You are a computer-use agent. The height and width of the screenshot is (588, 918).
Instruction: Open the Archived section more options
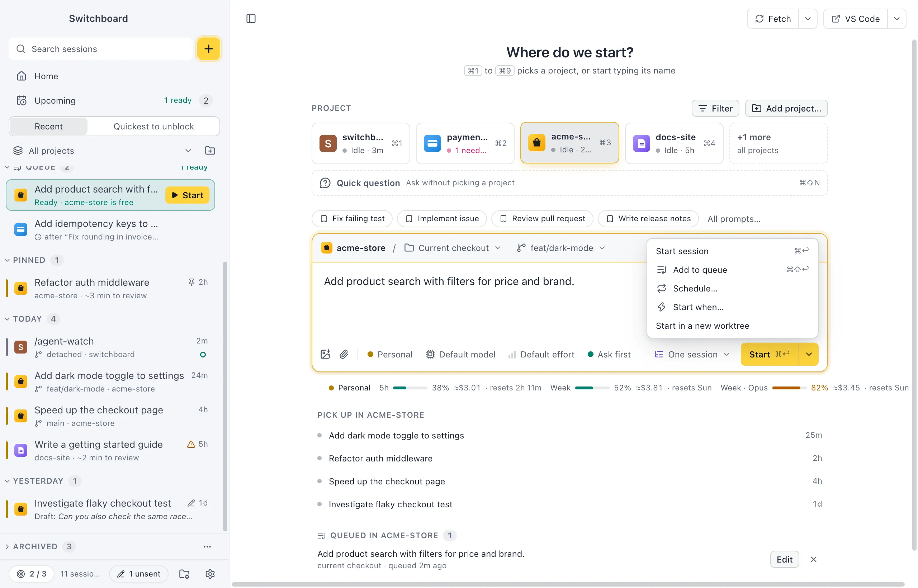207,546
